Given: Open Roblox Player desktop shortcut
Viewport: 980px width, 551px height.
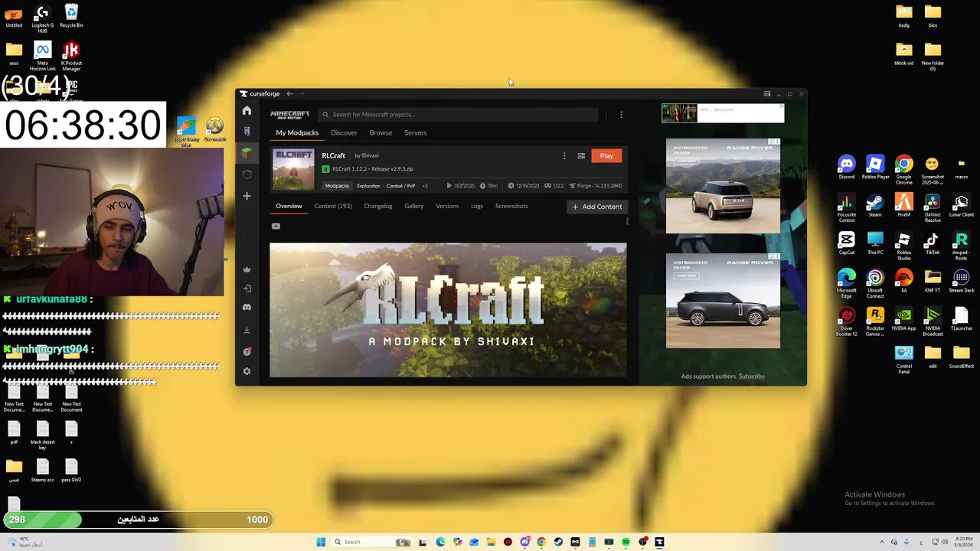Looking at the screenshot, I should coord(875,168).
